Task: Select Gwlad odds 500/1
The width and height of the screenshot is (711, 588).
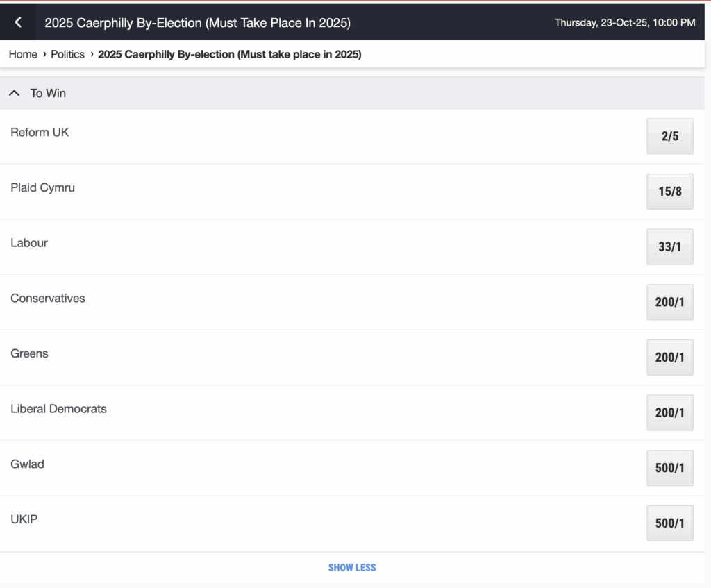Action: pos(669,468)
